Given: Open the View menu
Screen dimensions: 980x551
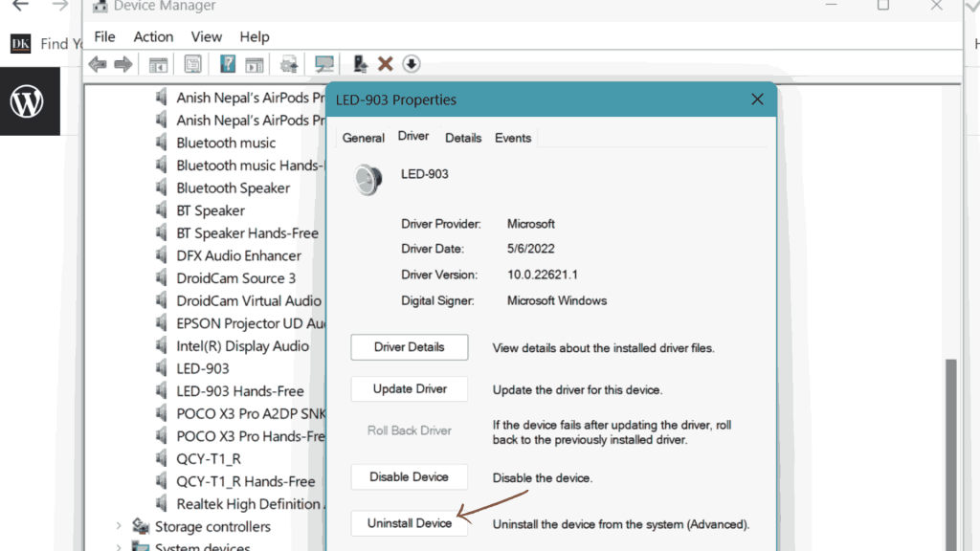Looking at the screenshot, I should 207,37.
